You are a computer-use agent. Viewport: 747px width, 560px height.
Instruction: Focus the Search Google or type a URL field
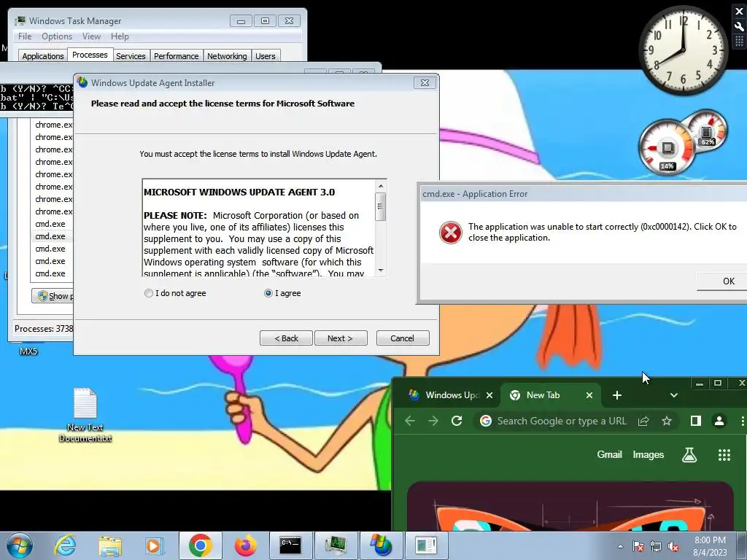click(x=562, y=421)
